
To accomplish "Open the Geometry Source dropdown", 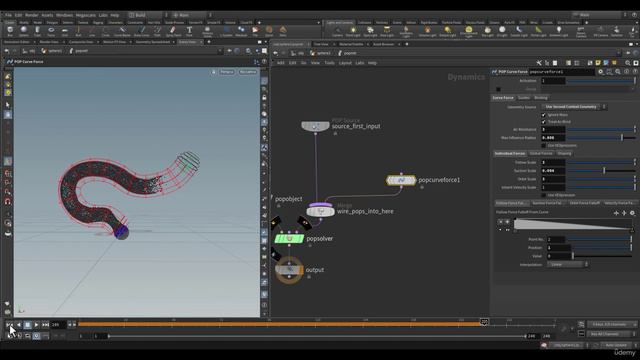I will [x=574, y=107].
